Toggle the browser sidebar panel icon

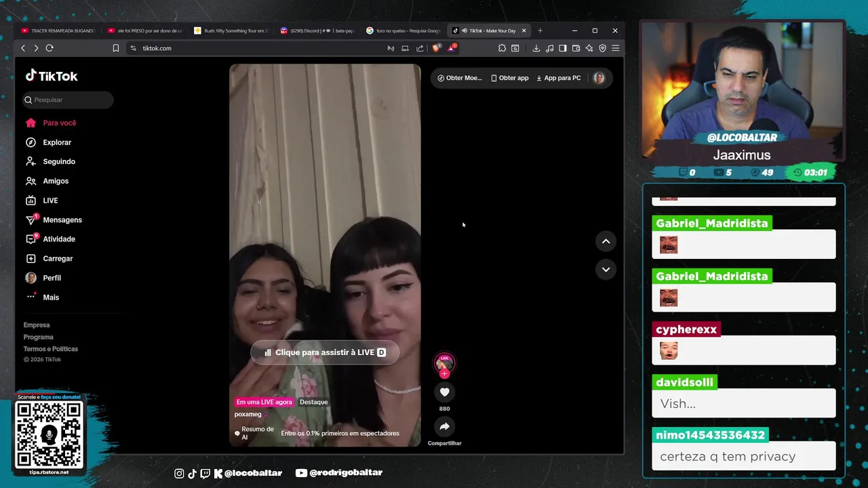point(562,48)
